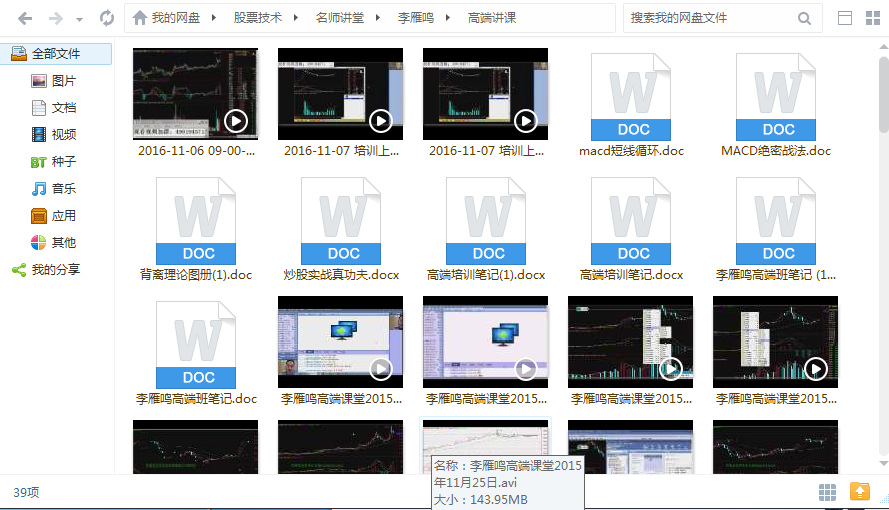Click the file name macd短线循环.doc
Viewport: 889px width, 510px height.
point(631,151)
